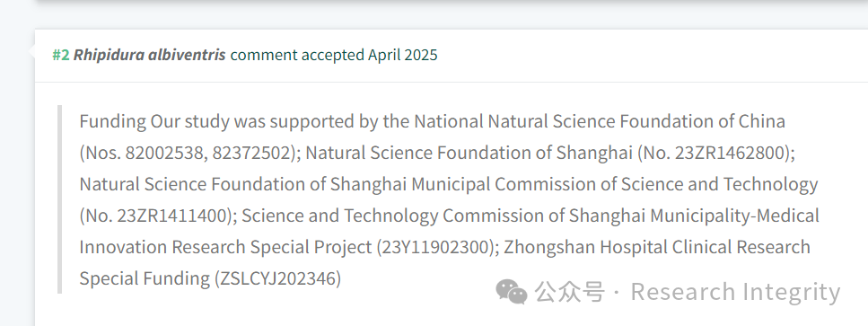The width and height of the screenshot is (868, 326).
Task: Click 'Innovation Research Special Project' text
Action: coord(225,247)
